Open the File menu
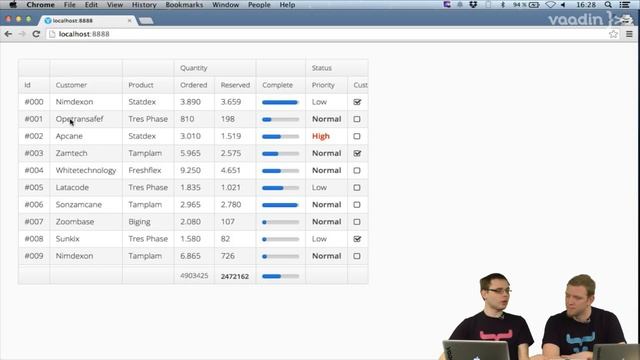 click(70, 5)
